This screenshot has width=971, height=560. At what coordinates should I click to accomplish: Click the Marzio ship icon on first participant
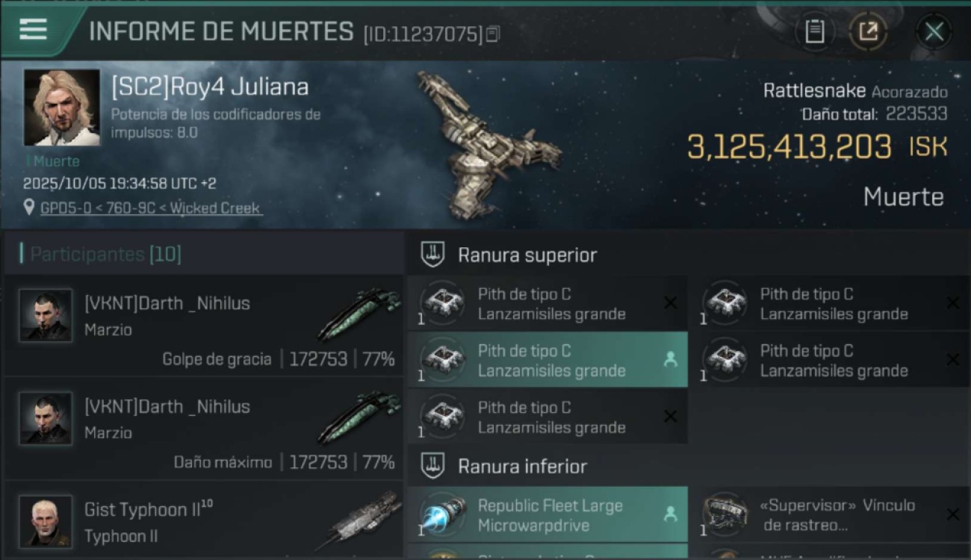tap(360, 314)
